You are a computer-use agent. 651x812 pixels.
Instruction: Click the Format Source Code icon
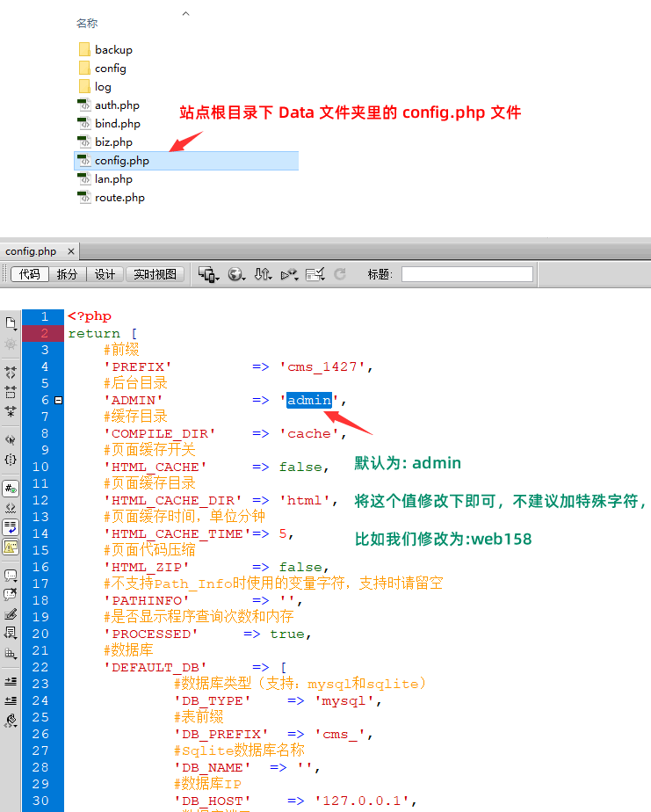[x=11, y=721]
